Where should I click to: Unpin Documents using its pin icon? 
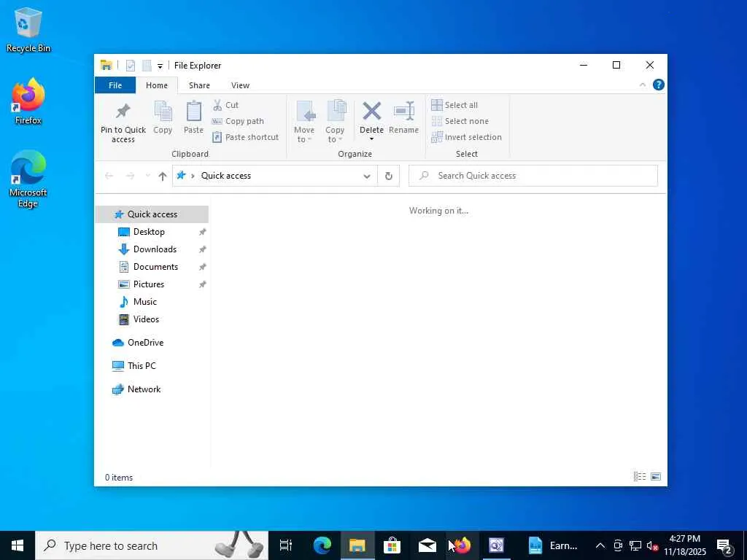(x=203, y=267)
